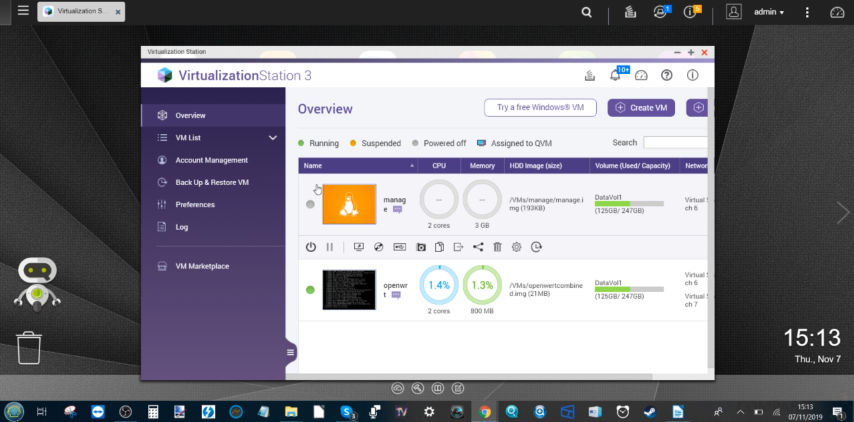Open the QTS main menu hamburger icon

point(23,10)
